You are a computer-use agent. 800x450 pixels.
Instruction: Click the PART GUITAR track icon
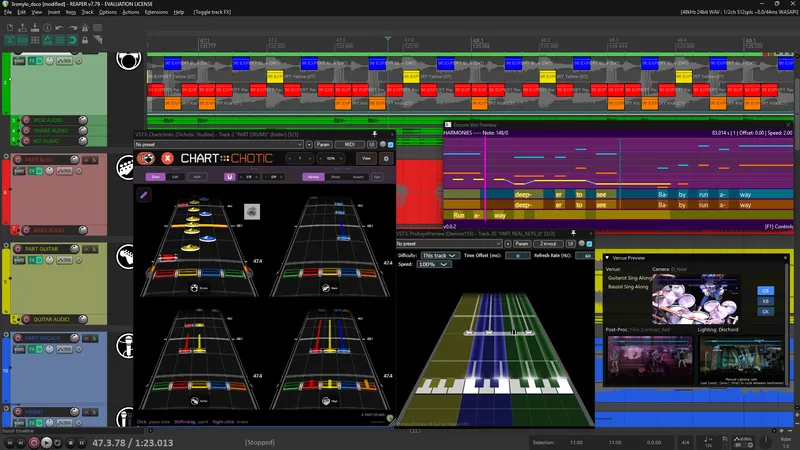tap(125, 257)
